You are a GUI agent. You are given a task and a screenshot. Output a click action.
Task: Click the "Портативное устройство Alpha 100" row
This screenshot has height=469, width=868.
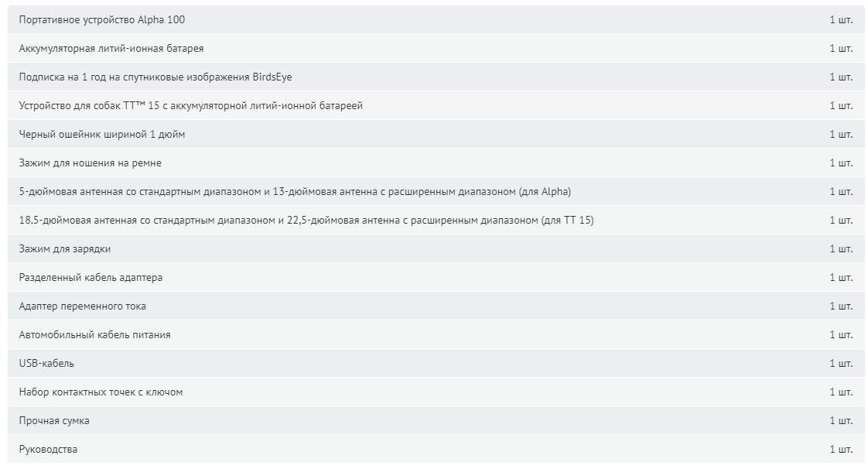tap(436, 19)
